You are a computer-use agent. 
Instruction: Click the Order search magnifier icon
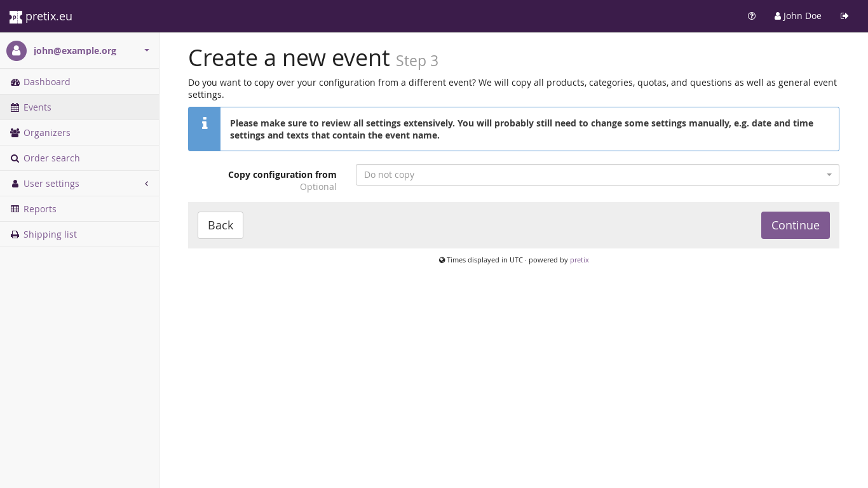[15, 158]
